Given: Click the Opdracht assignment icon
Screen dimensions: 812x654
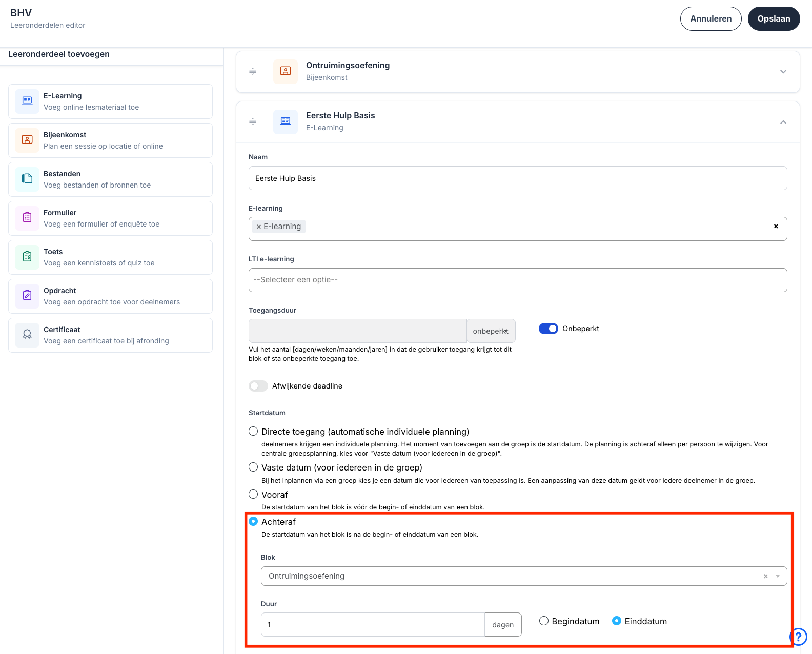Looking at the screenshot, I should tap(27, 296).
